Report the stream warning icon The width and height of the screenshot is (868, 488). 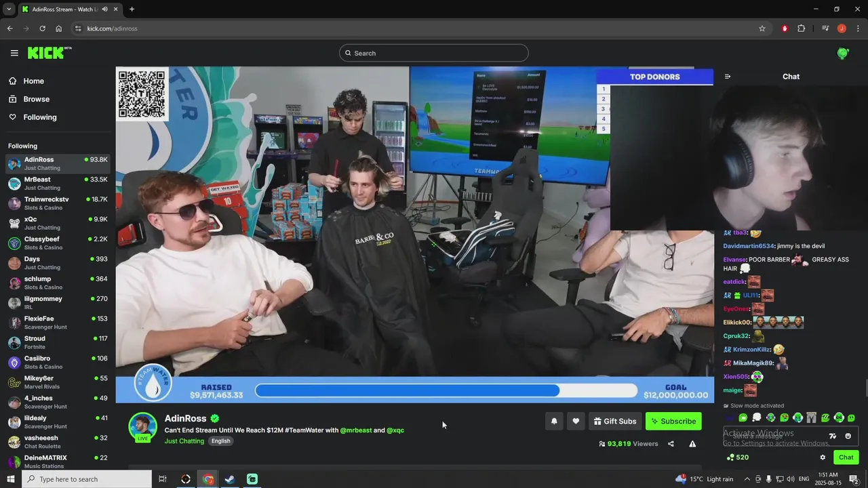pos(692,444)
